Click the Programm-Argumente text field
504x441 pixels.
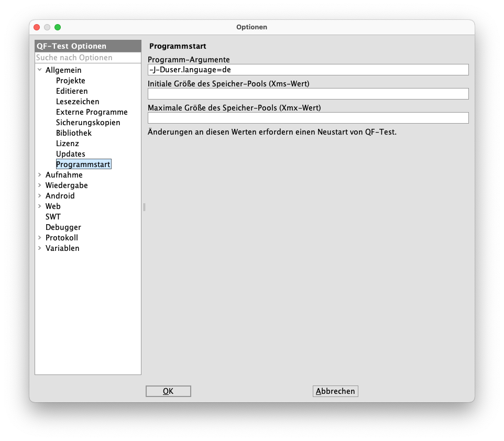click(x=308, y=70)
